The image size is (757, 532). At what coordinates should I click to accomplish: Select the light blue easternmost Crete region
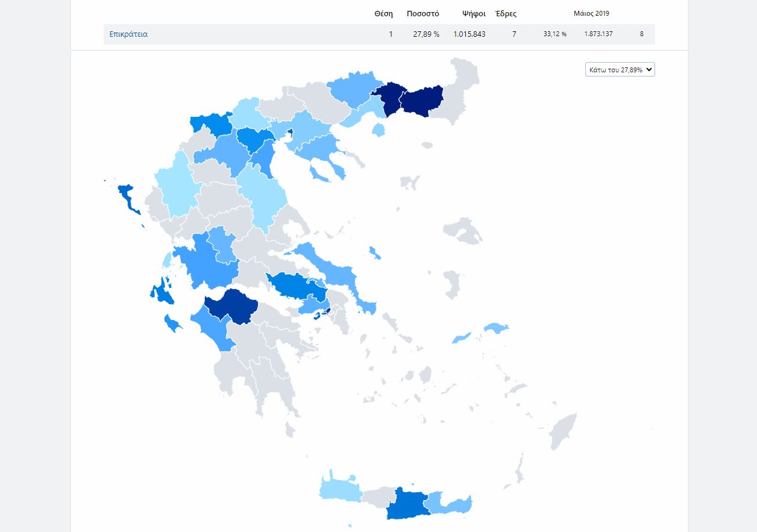pos(449,502)
